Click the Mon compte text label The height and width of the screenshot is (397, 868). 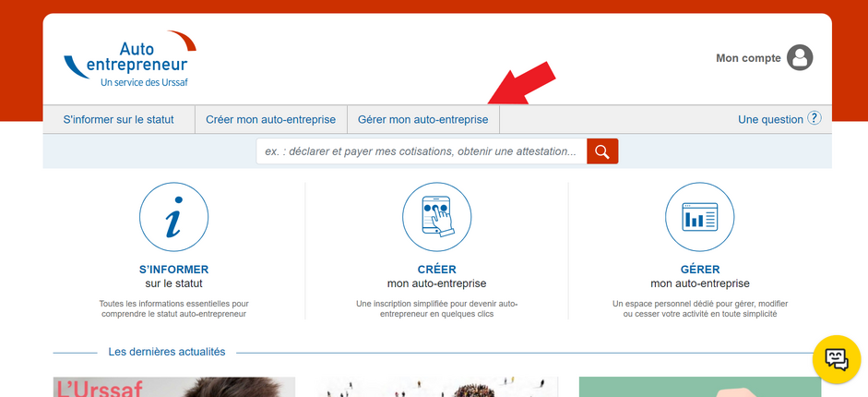pos(748,58)
